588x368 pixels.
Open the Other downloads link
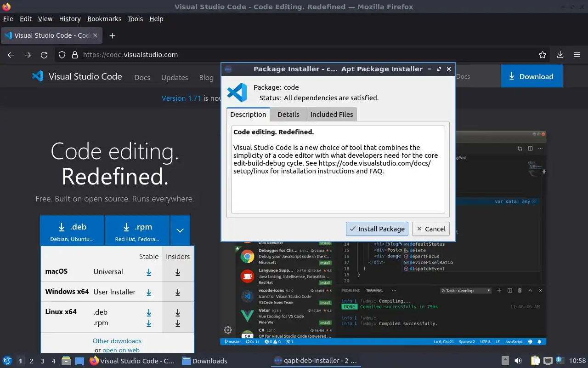117,341
